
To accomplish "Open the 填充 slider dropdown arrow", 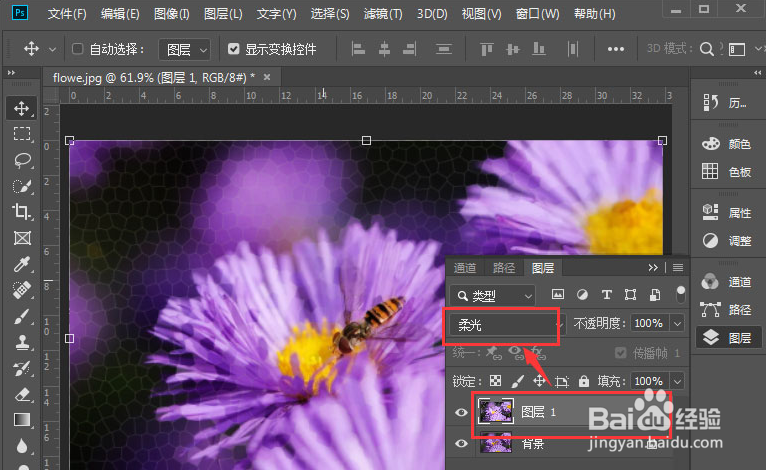I will (x=677, y=381).
